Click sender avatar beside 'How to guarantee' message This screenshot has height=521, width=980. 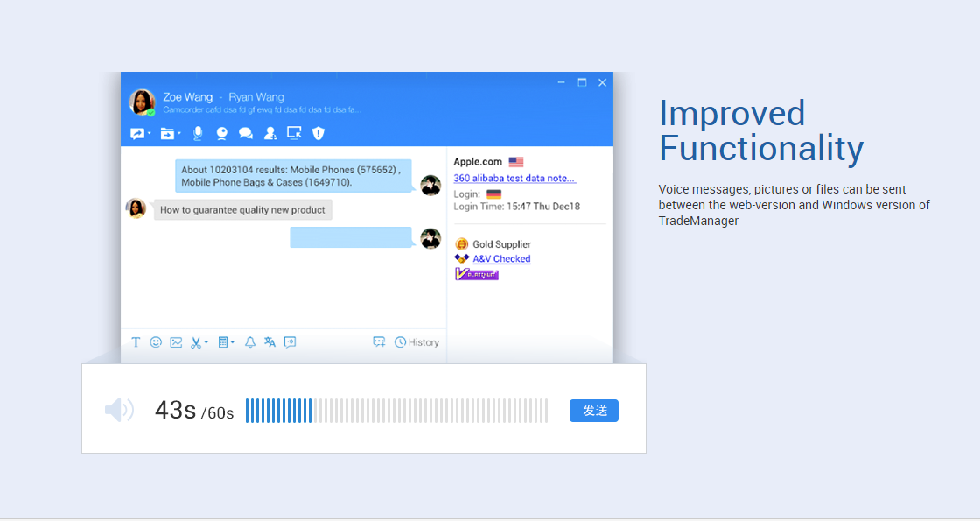coord(136,208)
